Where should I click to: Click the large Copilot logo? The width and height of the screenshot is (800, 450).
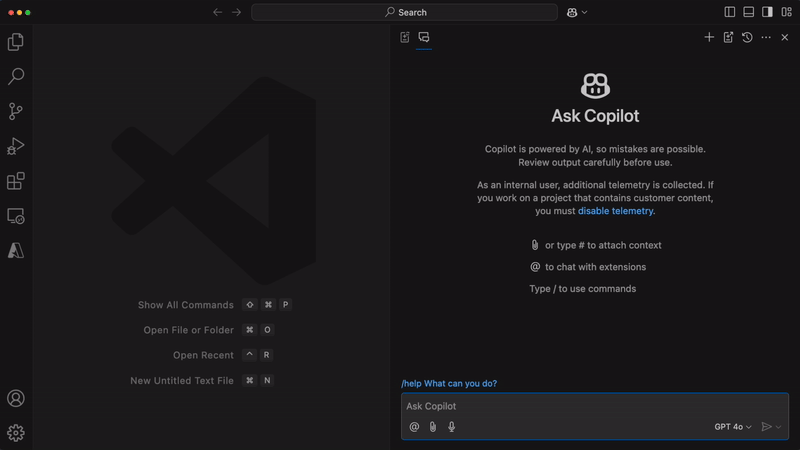point(595,85)
